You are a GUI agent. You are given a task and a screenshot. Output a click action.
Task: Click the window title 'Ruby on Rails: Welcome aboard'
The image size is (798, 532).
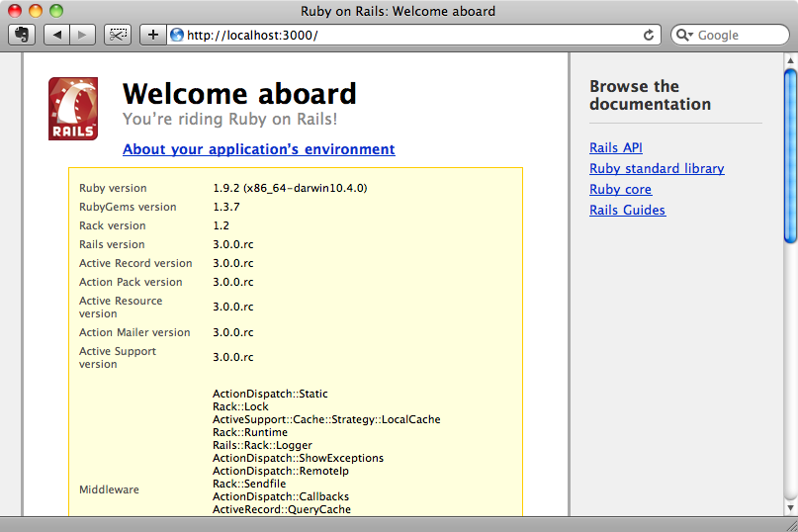pyautogui.click(x=398, y=11)
